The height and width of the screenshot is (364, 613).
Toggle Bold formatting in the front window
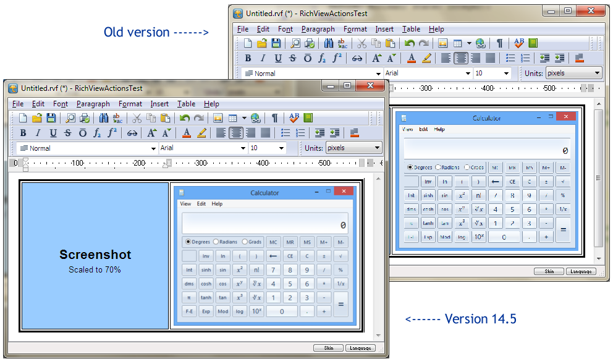[x=23, y=133]
